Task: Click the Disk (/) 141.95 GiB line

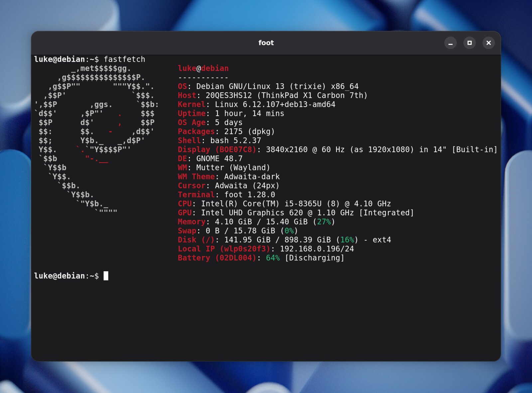Action: pyautogui.click(x=284, y=240)
